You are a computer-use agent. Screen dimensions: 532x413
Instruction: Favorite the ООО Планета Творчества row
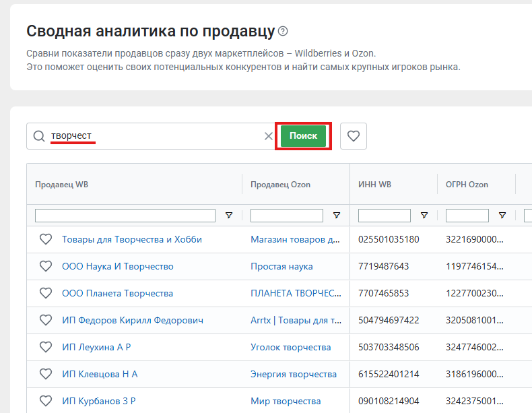point(46,293)
